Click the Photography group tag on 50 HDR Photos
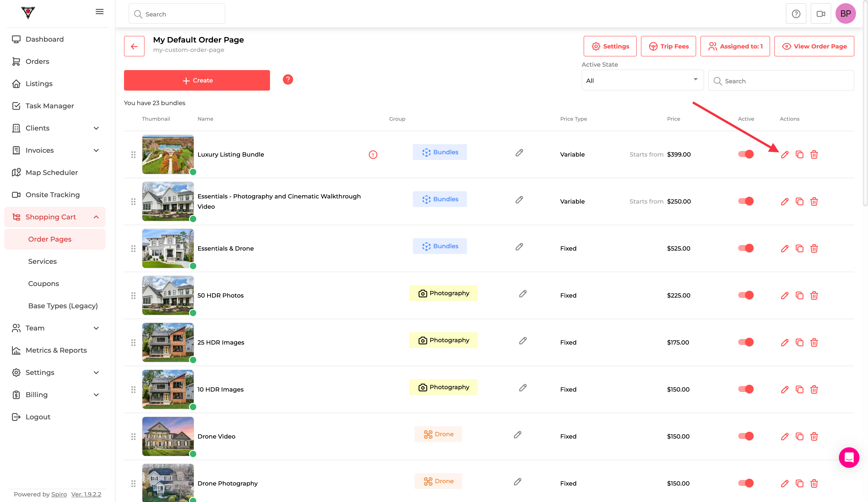 pyautogui.click(x=443, y=293)
